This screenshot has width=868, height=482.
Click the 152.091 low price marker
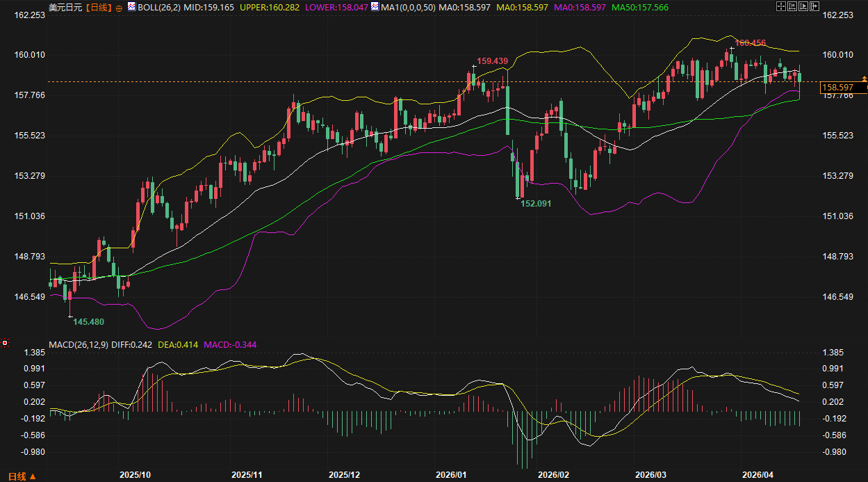click(x=535, y=204)
